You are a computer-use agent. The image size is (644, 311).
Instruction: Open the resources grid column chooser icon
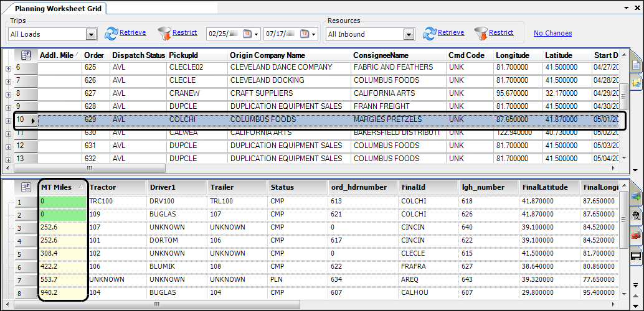(x=26, y=187)
